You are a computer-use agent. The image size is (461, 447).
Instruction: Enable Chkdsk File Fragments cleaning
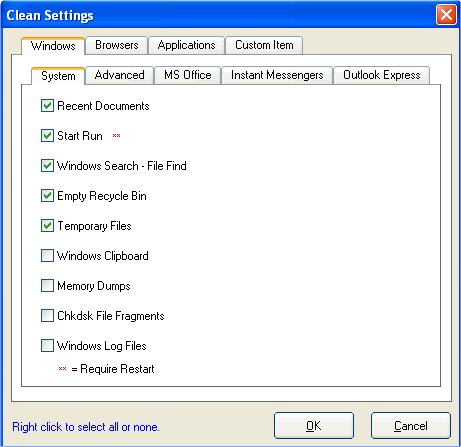click(x=47, y=316)
